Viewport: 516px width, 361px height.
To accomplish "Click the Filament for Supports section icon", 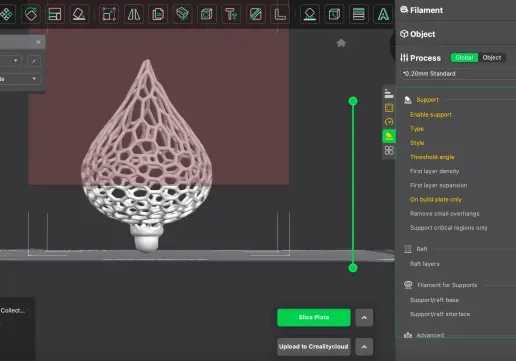I will click(408, 285).
